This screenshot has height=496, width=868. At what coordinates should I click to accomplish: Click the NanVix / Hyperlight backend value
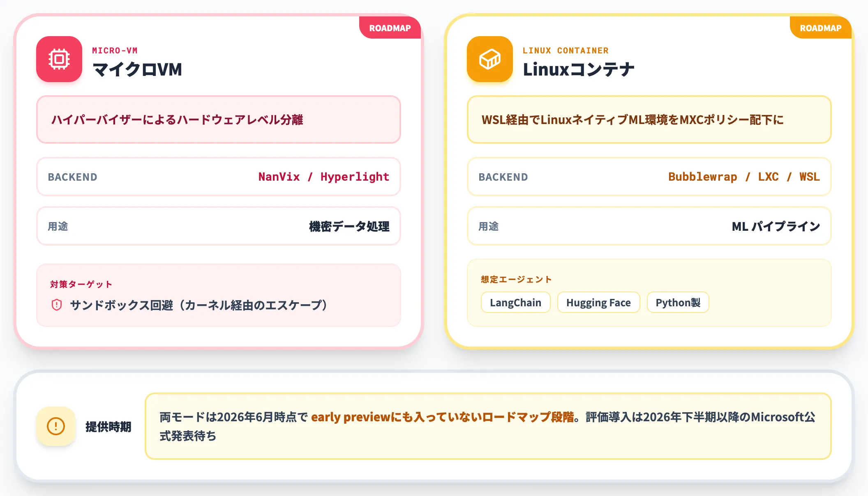pyautogui.click(x=323, y=177)
